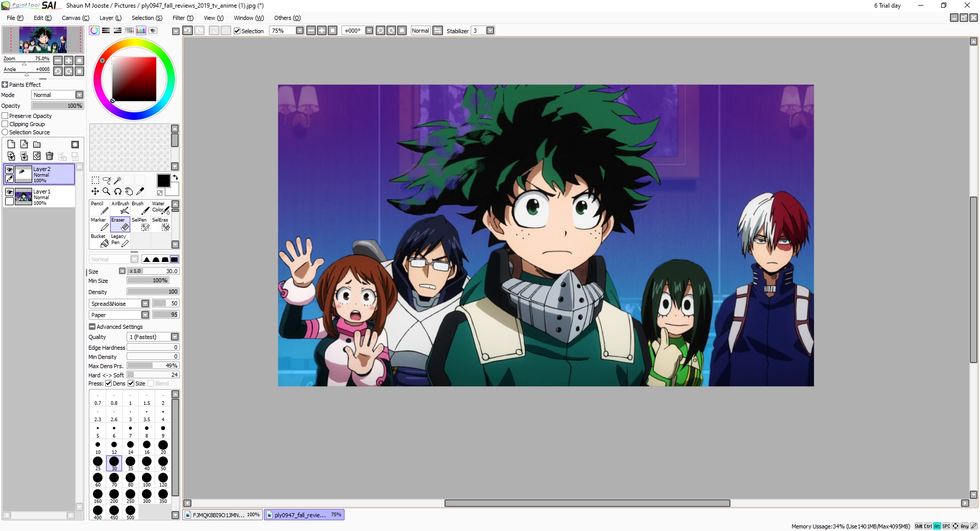Viewport: 980px width, 531px height.
Task: Choose the lasso selection tool
Action: (107, 180)
